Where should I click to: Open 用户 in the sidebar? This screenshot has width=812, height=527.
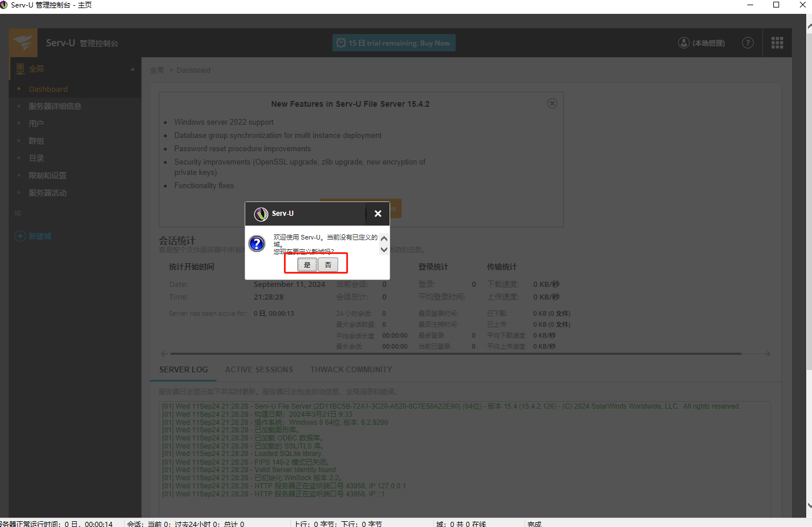tap(36, 124)
